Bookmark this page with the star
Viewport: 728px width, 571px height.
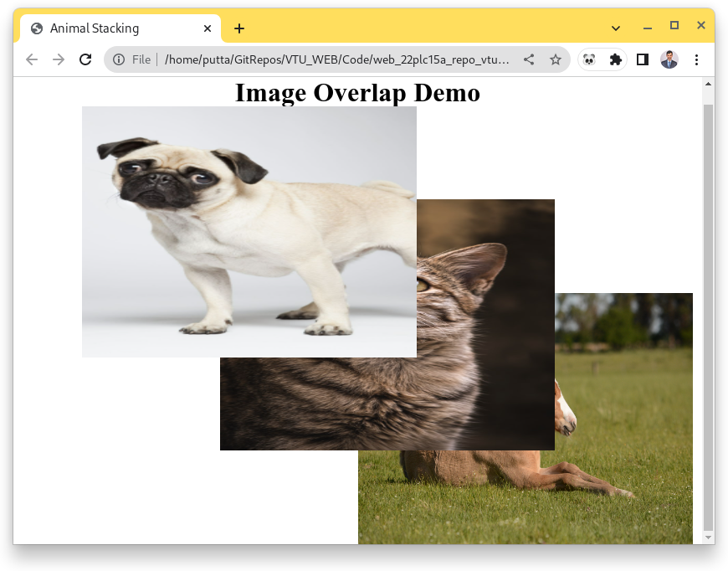click(556, 59)
